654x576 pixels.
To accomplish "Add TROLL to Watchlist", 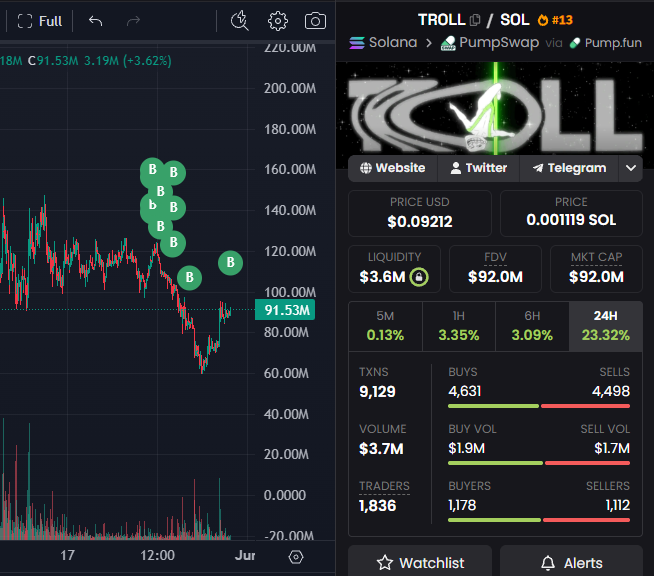I will click(420, 563).
